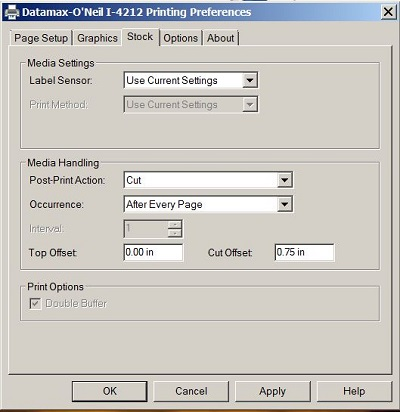Apply the current print settings
Screen dimensions: 400x412
pyautogui.click(x=273, y=391)
